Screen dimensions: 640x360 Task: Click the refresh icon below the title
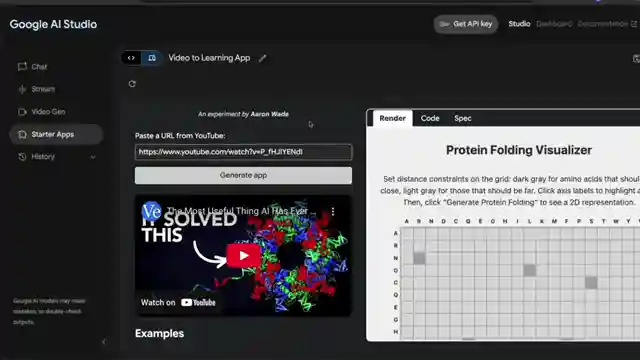(x=132, y=84)
